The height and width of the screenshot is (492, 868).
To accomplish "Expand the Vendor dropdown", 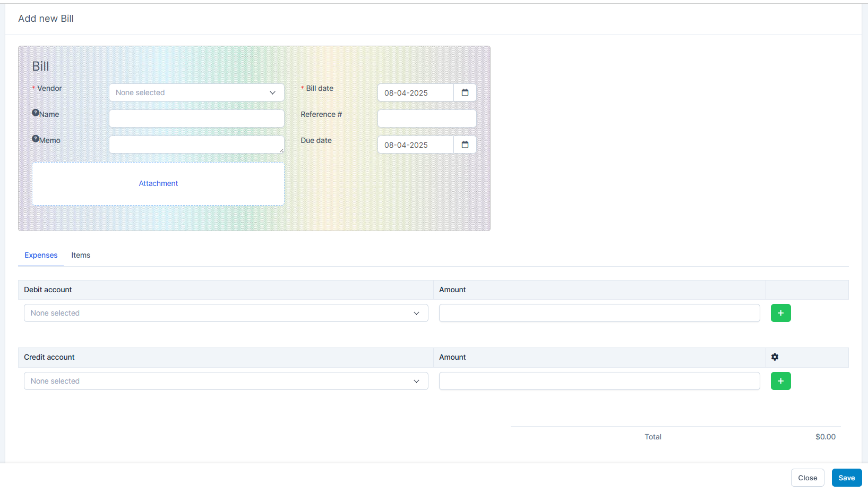I will point(196,92).
